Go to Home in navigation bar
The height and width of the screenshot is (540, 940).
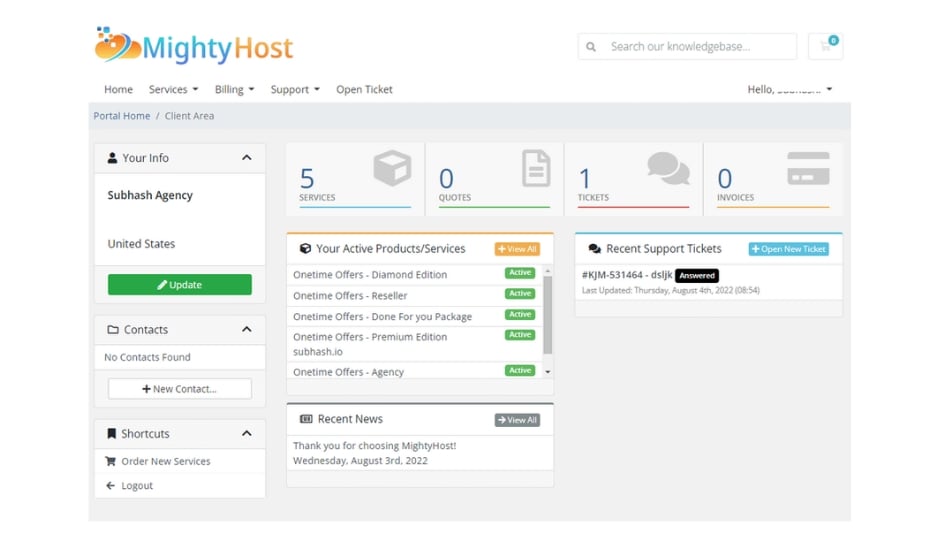118,89
